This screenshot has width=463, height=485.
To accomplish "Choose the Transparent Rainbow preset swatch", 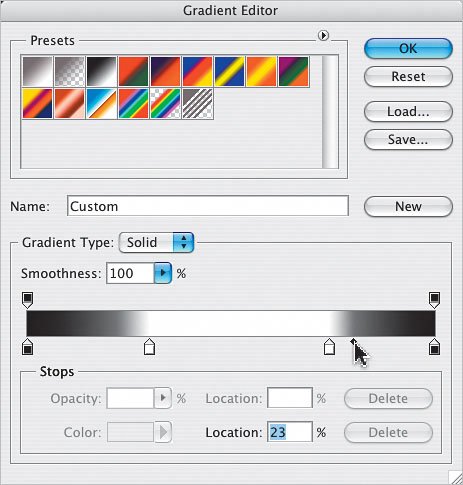I will point(165,103).
